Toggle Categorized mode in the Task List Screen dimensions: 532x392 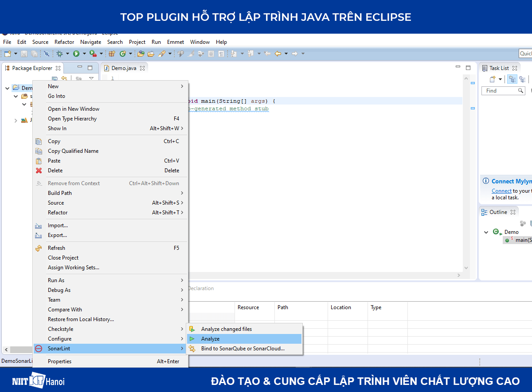(512, 79)
